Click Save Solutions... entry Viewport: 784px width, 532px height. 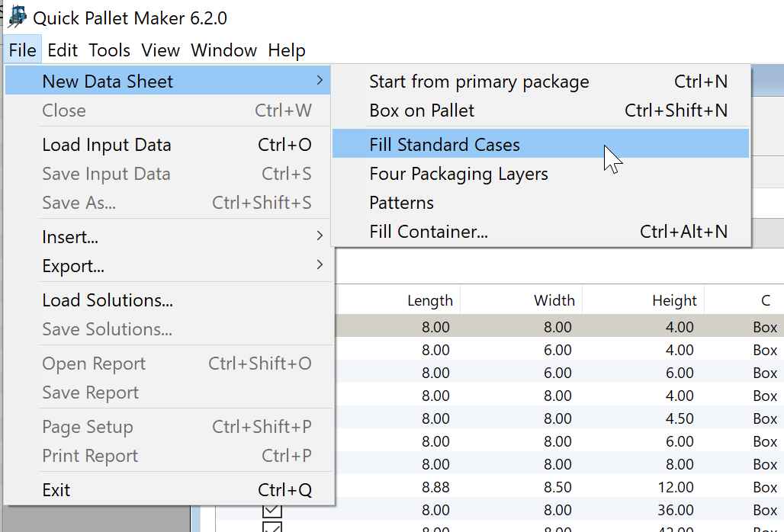click(x=168, y=328)
